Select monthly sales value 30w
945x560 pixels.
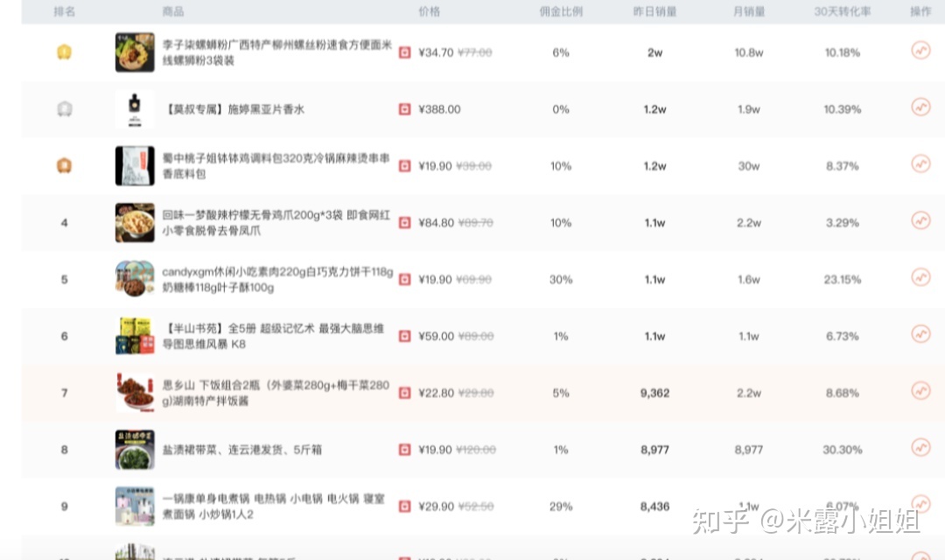click(748, 165)
